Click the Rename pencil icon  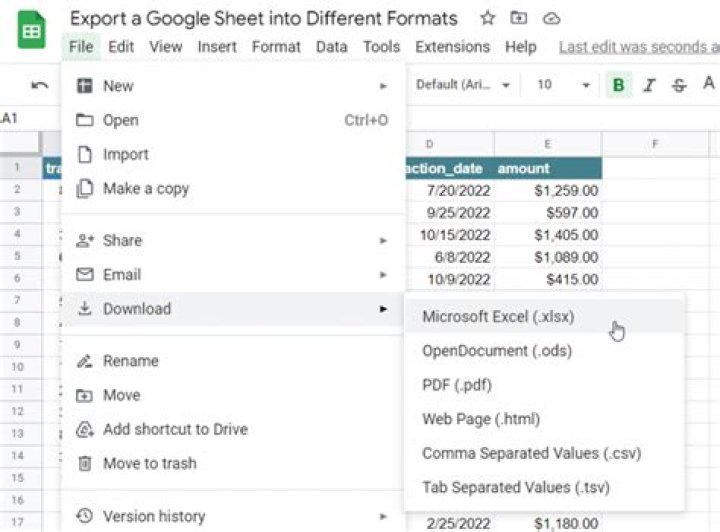click(84, 361)
